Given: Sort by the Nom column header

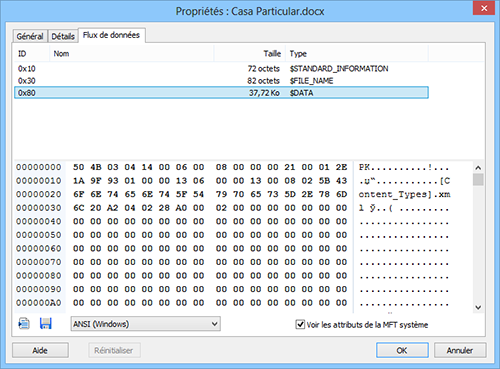Looking at the screenshot, I should tap(132, 54).
